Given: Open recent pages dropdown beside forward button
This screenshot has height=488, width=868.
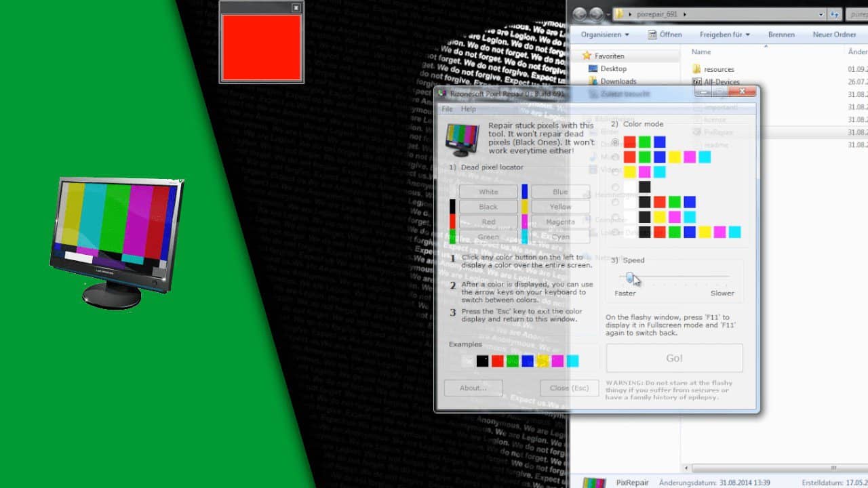Looking at the screenshot, I should pyautogui.click(x=608, y=14).
